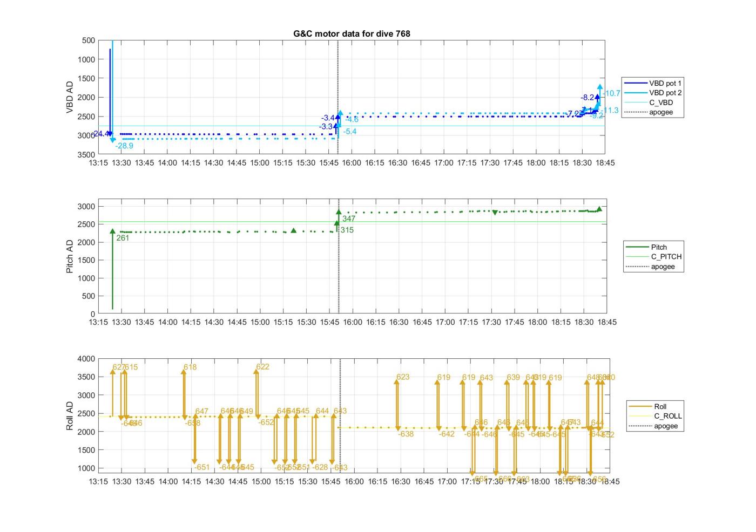The height and width of the screenshot is (532, 756).
Task: Click the '4000' tick on Roll axis
Action: [x=86, y=359]
